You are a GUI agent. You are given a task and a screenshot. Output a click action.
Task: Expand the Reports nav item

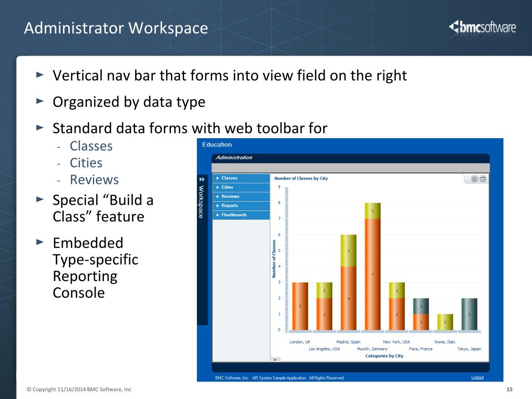point(241,206)
